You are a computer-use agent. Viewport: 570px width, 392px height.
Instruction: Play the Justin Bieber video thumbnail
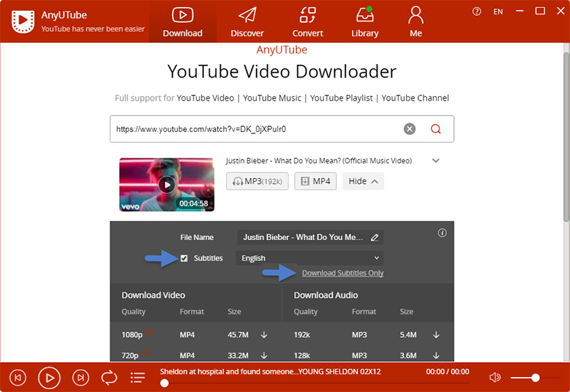pyautogui.click(x=167, y=185)
